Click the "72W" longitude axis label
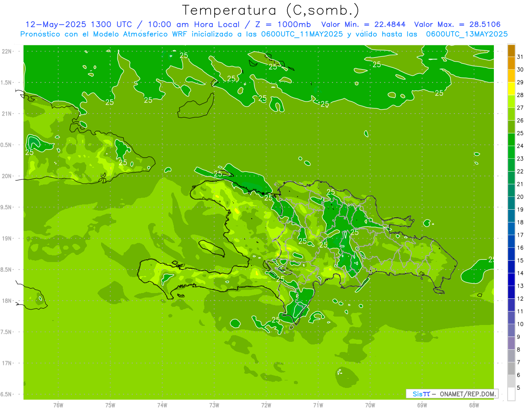 pyautogui.click(x=266, y=405)
